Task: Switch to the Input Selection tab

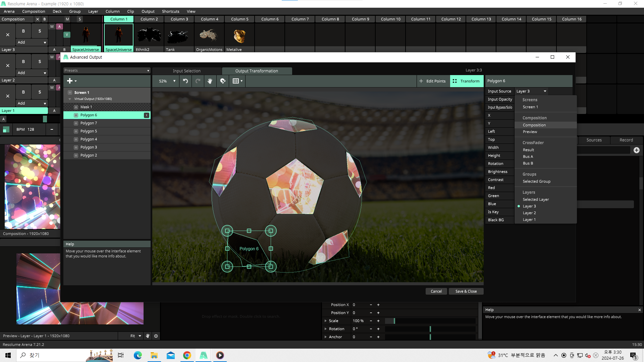Action: (x=186, y=71)
